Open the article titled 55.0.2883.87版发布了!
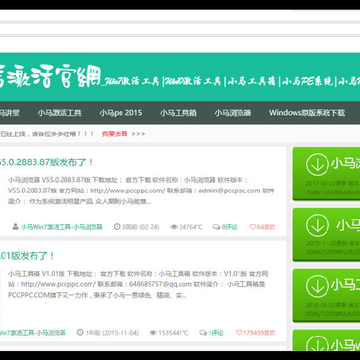The width and height of the screenshot is (360, 360). point(47,162)
